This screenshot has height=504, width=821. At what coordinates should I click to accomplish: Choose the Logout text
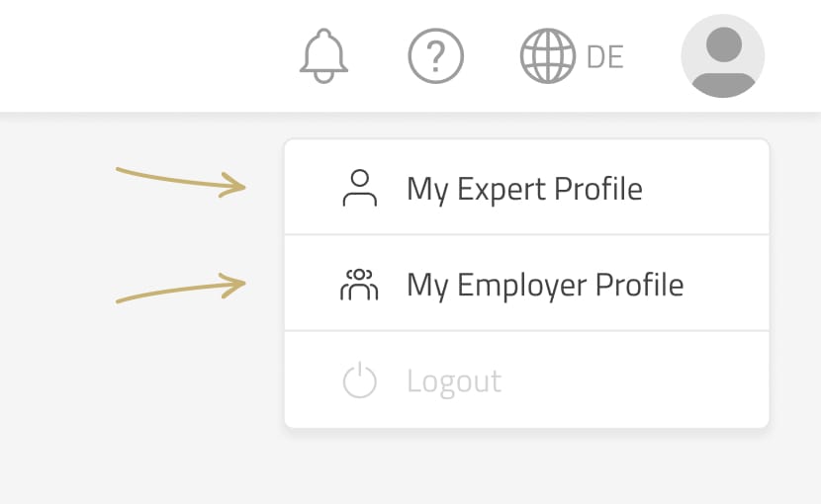point(454,381)
